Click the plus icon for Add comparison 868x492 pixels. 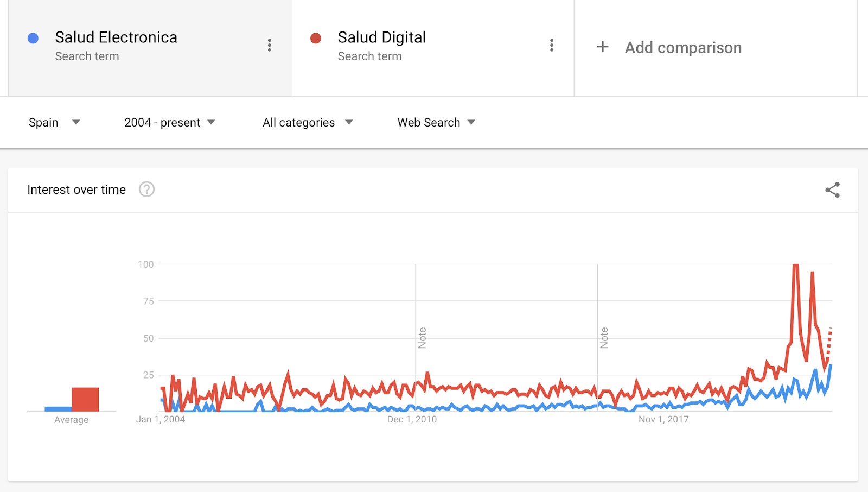(x=603, y=47)
